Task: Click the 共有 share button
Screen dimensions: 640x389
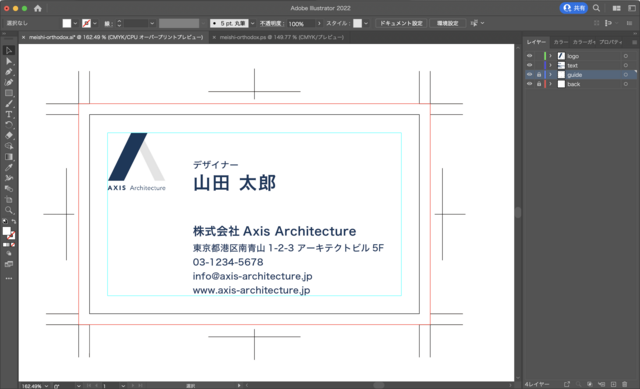Action: (x=574, y=8)
